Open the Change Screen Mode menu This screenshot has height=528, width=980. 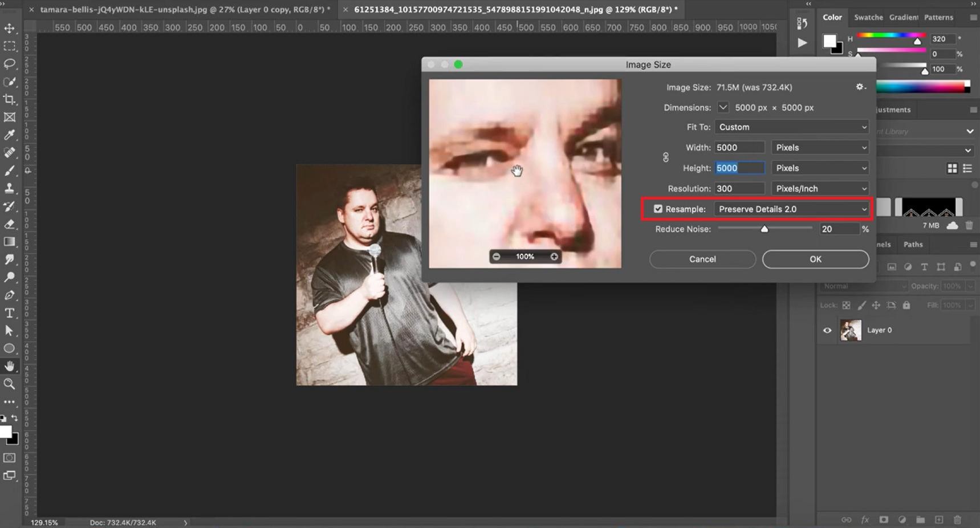coord(10,476)
